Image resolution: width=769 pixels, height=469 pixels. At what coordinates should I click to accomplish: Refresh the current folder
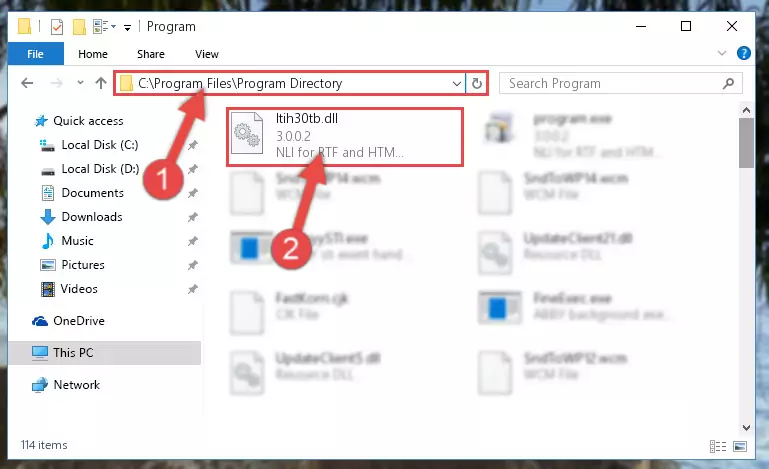(x=476, y=83)
